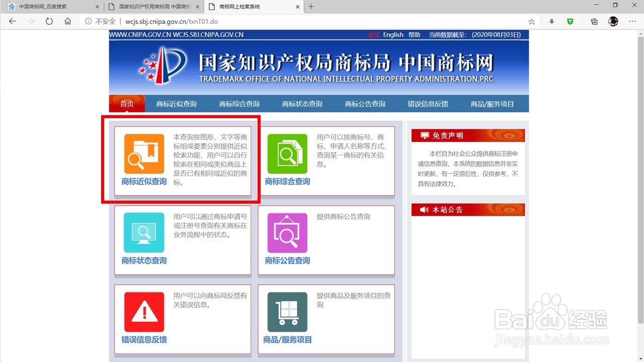Viewport: 644px width, 362px height.
Task: Click the 商标公告查询 card title link
Action: coord(287,260)
